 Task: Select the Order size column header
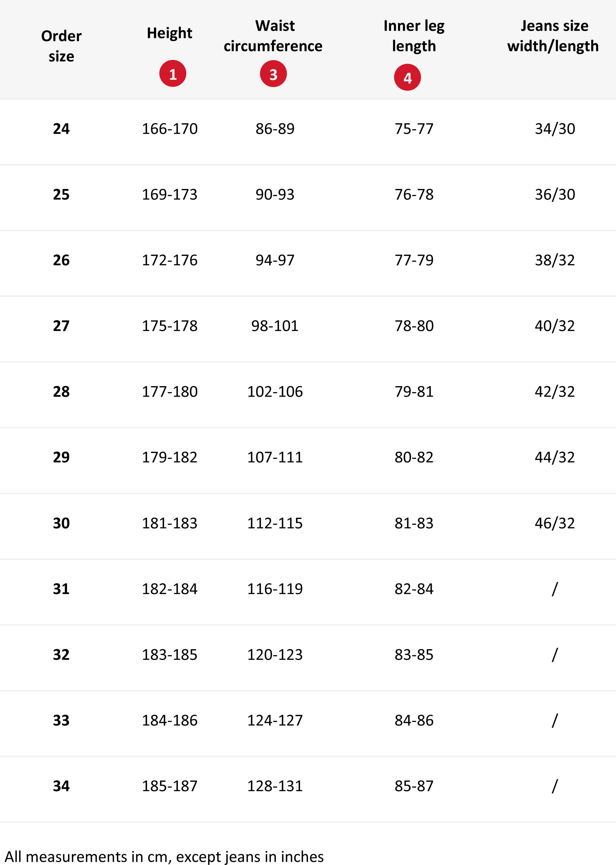tap(61, 46)
